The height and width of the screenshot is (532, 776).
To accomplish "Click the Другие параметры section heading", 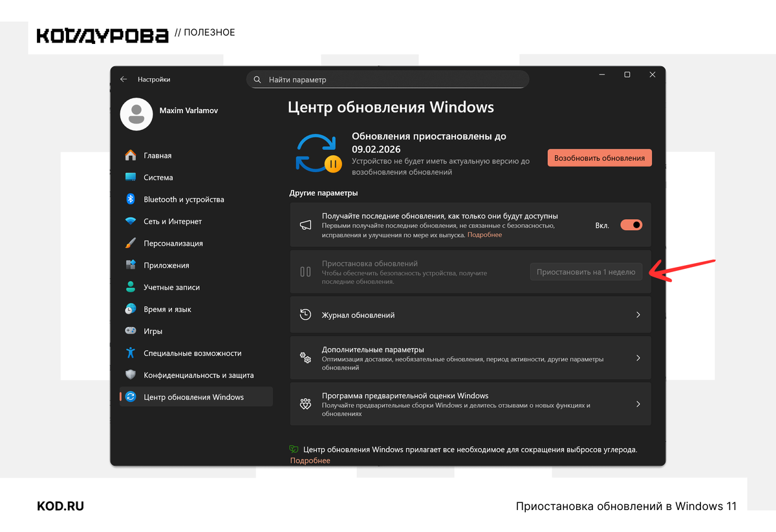I will pos(323,193).
